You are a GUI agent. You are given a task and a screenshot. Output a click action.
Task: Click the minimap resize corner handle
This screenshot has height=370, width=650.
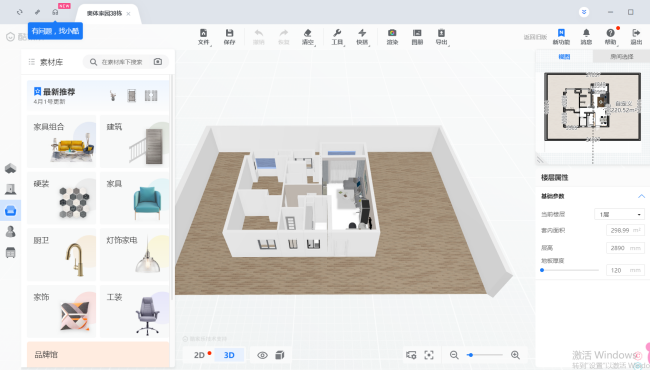[x=540, y=160]
